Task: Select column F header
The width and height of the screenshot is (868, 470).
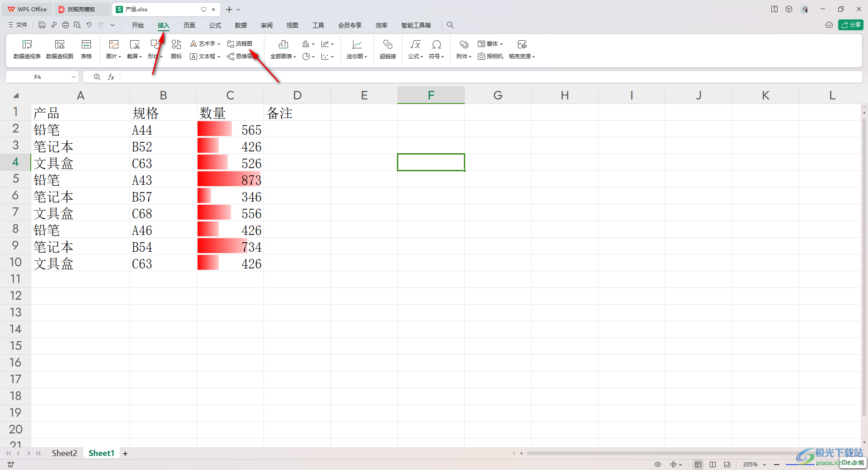Action: pyautogui.click(x=431, y=95)
